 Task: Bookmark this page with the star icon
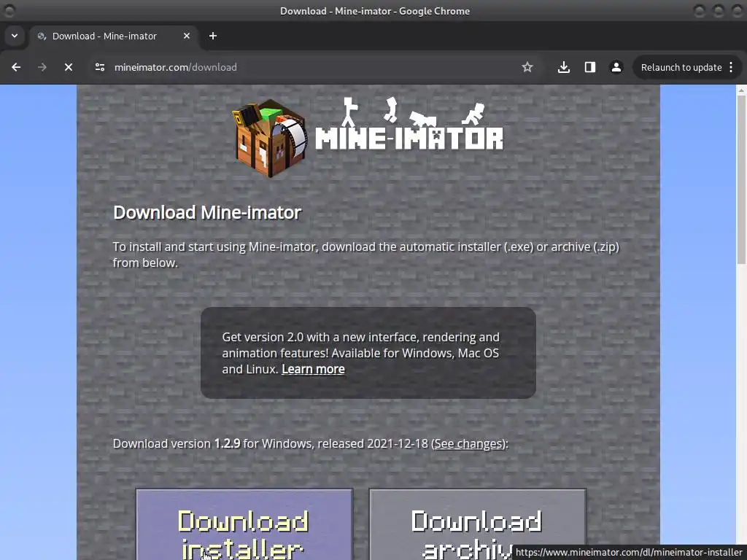(527, 67)
